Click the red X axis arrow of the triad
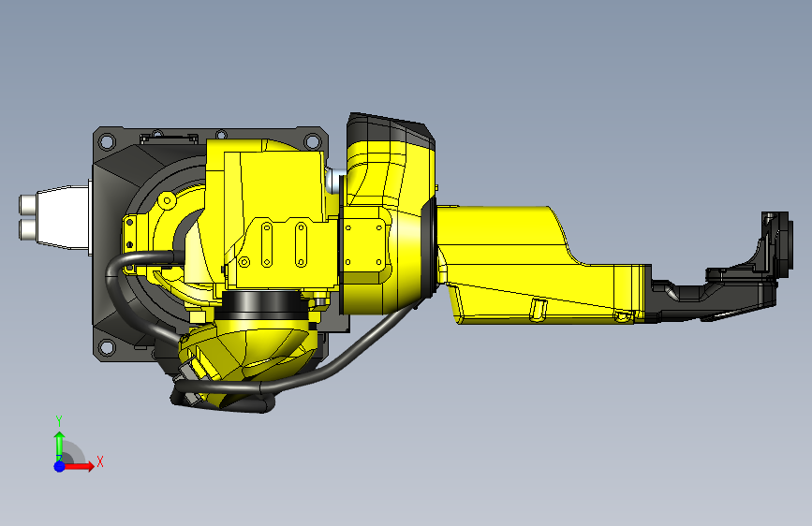This screenshot has height=526, width=812. point(79,466)
